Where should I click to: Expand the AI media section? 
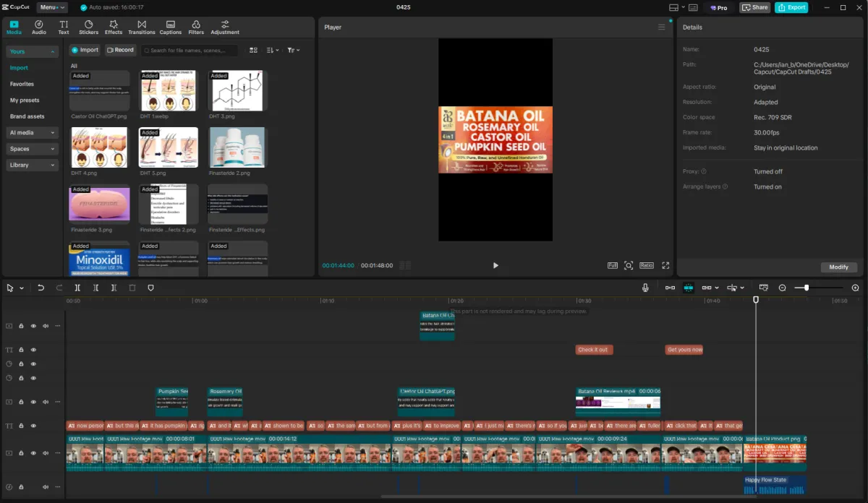pyautogui.click(x=32, y=133)
